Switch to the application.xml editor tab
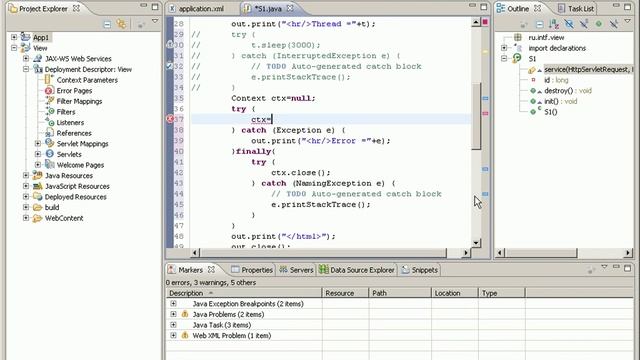This screenshot has height=360, width=640. 201,9
